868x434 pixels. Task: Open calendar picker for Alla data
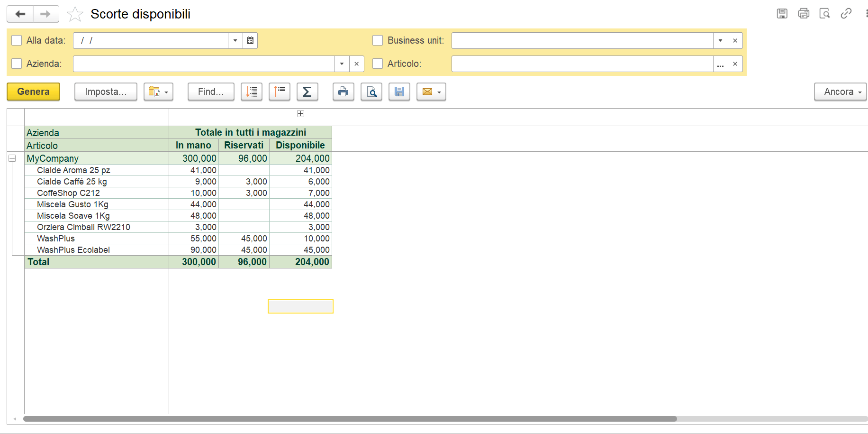coord(250,40)
